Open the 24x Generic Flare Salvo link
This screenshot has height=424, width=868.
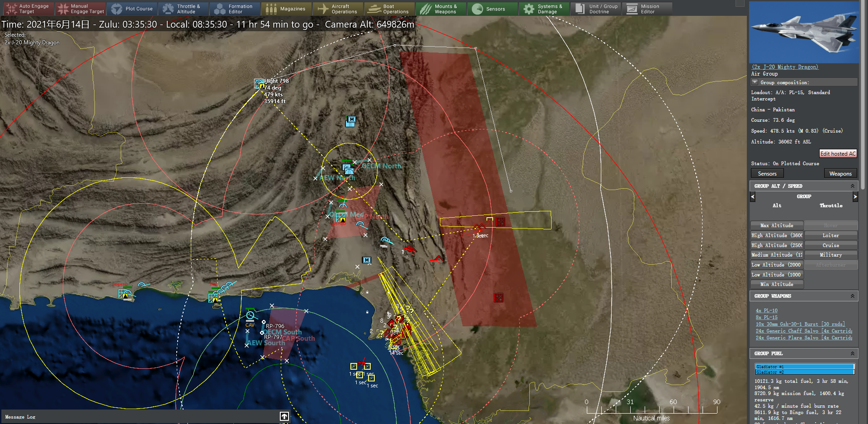pyautogui.click(x=804, y=338)
